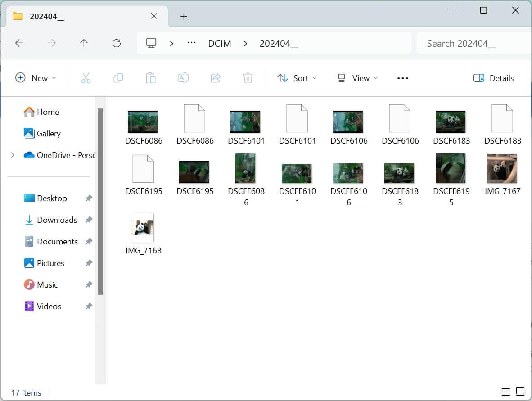Switch to large thumbnails view in status bar
Screen dimensions: 532x401
(520, 392)
